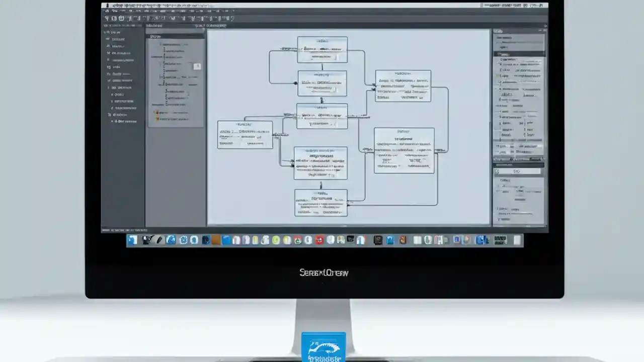Open the orange database icon in the model overview list
This screenshot has width=644, height=362.
point(157,112)
